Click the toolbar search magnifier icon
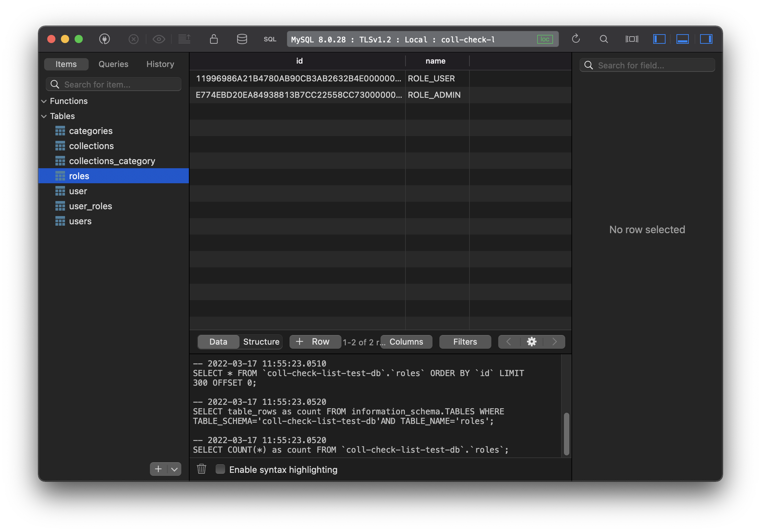761x532 pixels. tap(604, 39)
